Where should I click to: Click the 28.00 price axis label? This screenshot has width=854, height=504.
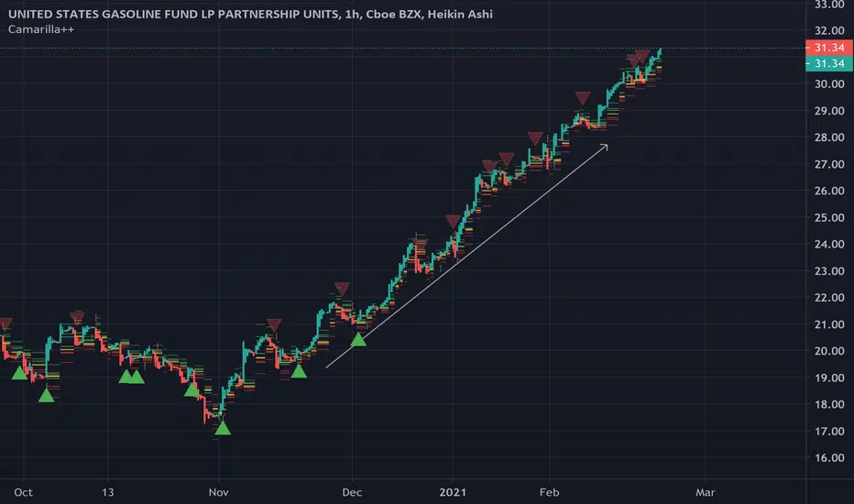pos(829,137)
